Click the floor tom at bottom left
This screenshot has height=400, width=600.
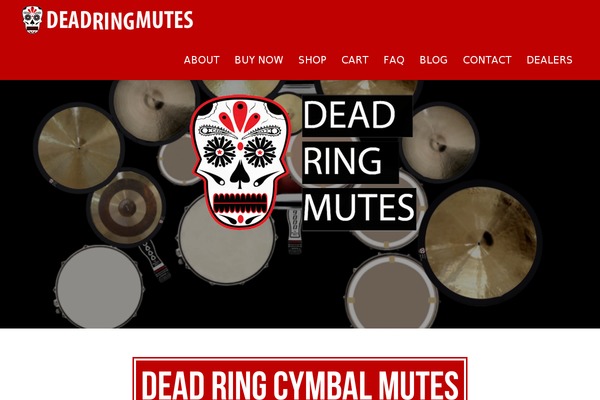99,287
